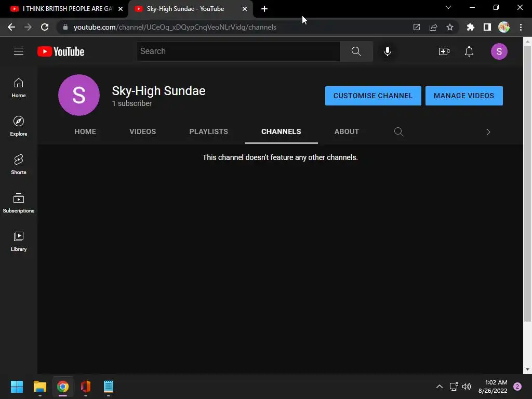532x399 pixels.
Task: Toggle Chrome side panel
Action: pos(487,27)
